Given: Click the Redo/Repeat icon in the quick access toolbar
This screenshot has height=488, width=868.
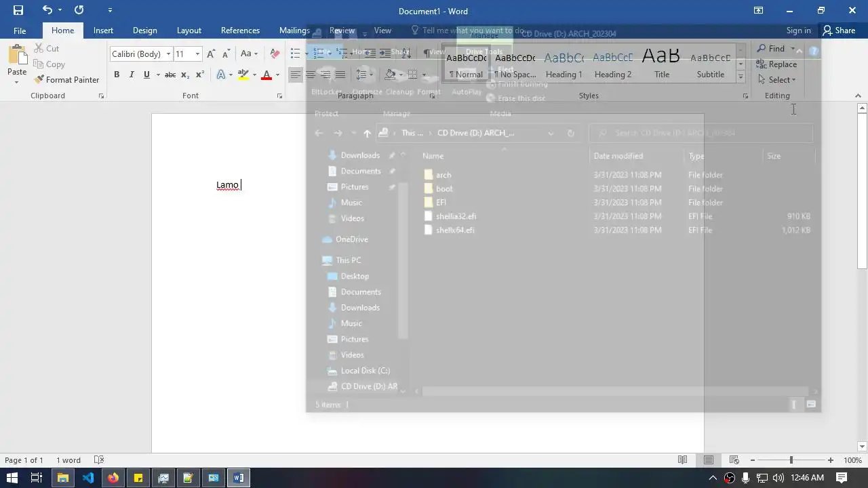Looking at the screenshot, I should 79,10.
